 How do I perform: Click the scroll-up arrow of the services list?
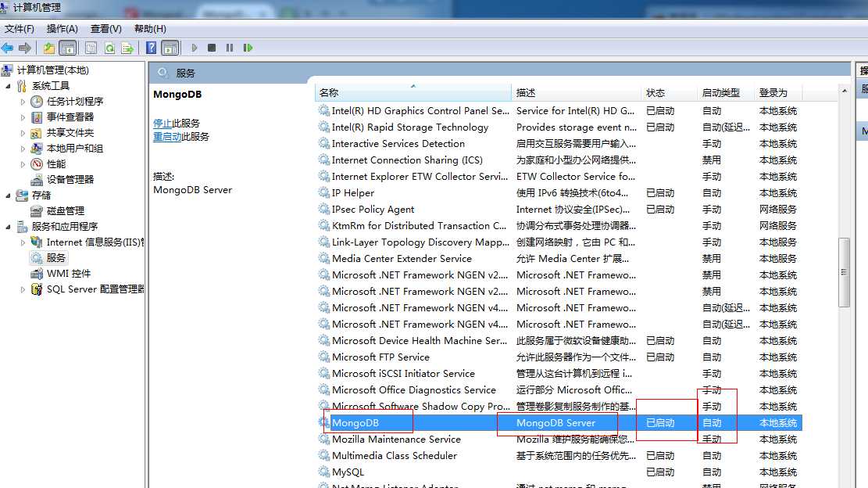(x=844, y=91)
